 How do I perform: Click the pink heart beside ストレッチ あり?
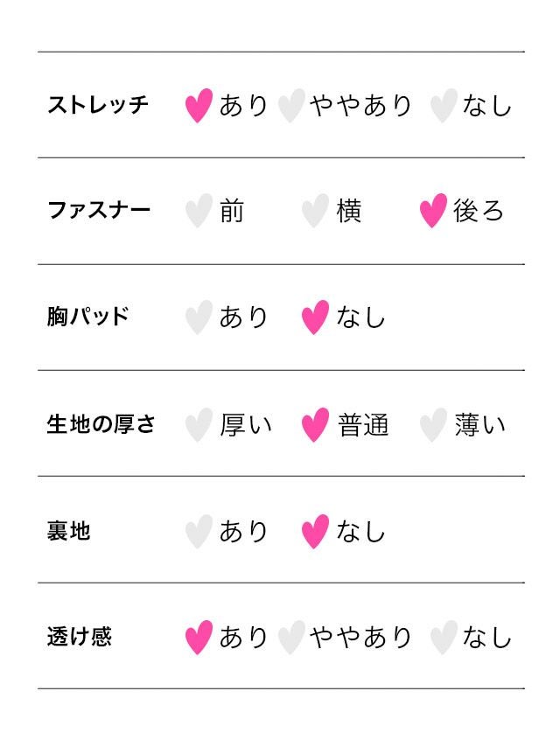click(x=199, y=106)
